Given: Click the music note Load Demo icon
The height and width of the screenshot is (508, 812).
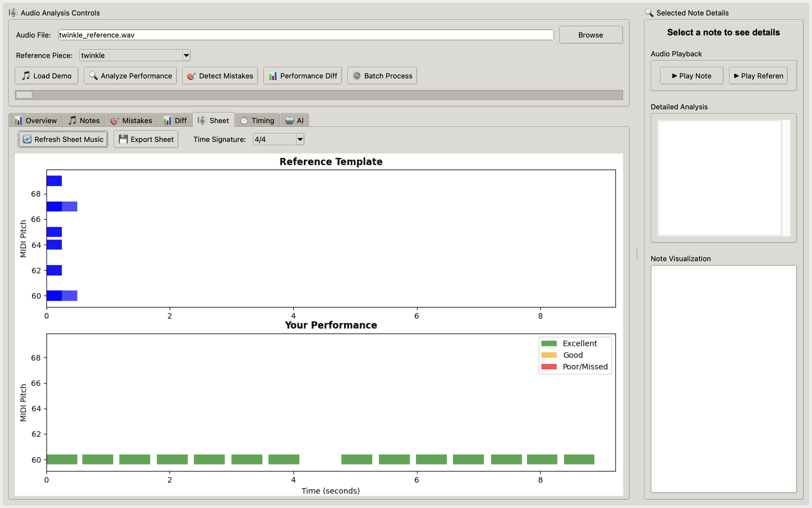Looking at the screenshot, I should click(x=26, y=76).
